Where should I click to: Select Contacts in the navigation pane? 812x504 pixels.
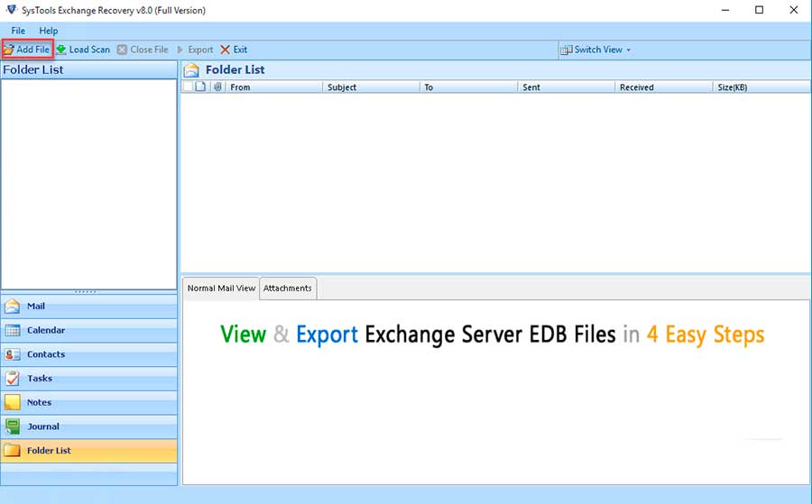tap(89, 354)
